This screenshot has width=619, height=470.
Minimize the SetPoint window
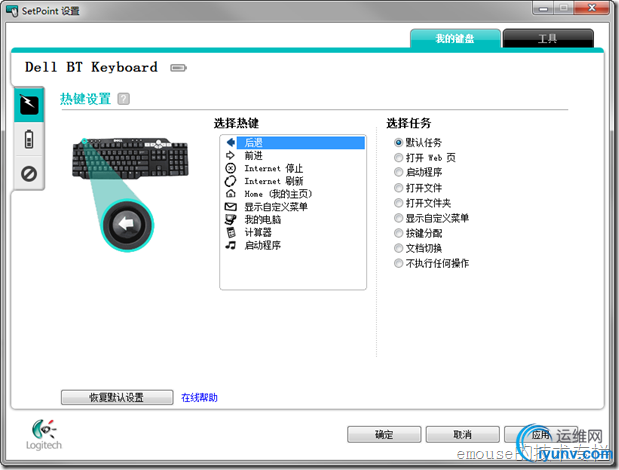click(544, 8)
